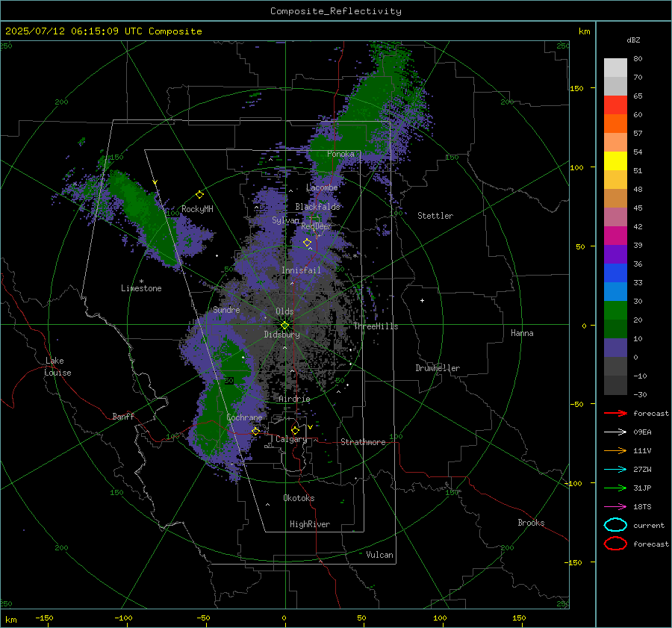The width and height of the screenshot is (672, 628).
Task: Click the yellow diamond marker near Cochrane
Action: click(256, 431)
